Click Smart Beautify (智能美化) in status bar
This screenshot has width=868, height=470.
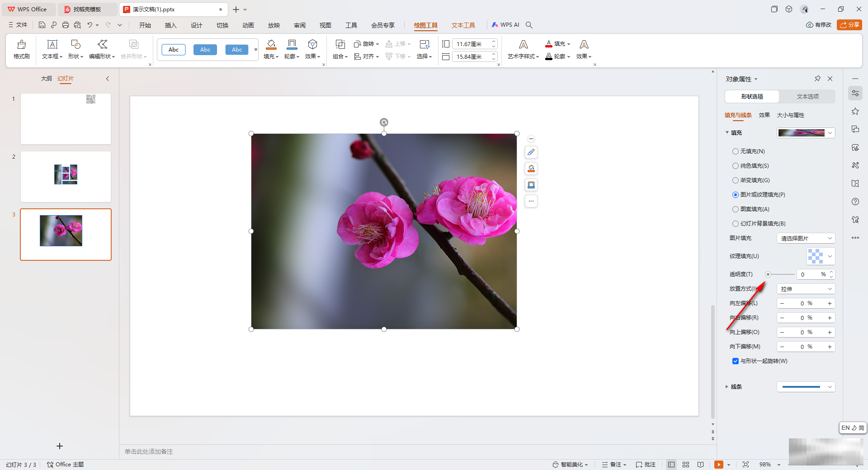click(x=571, y=465)
